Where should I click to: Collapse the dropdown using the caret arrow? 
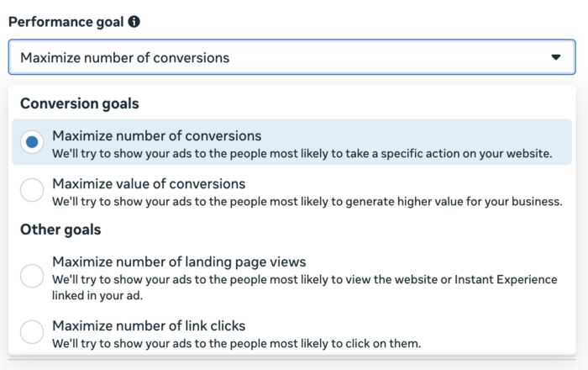(x=556, y=57)
